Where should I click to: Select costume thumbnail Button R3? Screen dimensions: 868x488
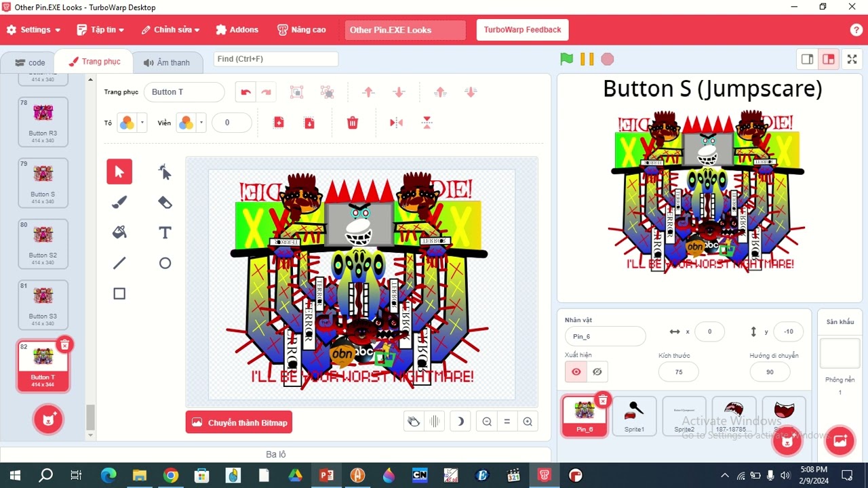[43, 121]
